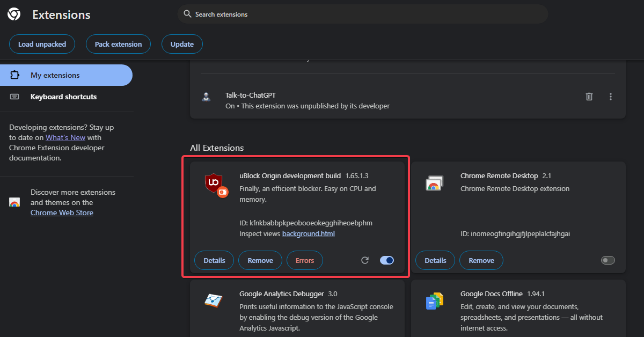The width and height of the screenshot is (644, 337).
Task: Click the Pack extension button
Action: (x=118, y=44)
